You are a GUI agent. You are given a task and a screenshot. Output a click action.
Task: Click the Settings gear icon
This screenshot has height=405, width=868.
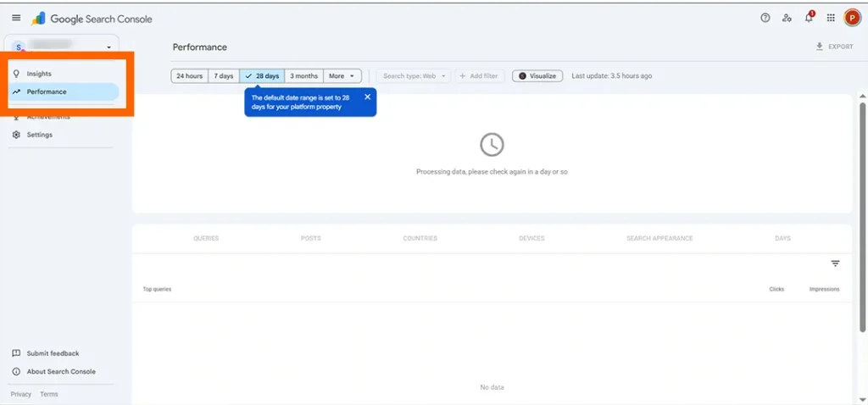(16, 135)
